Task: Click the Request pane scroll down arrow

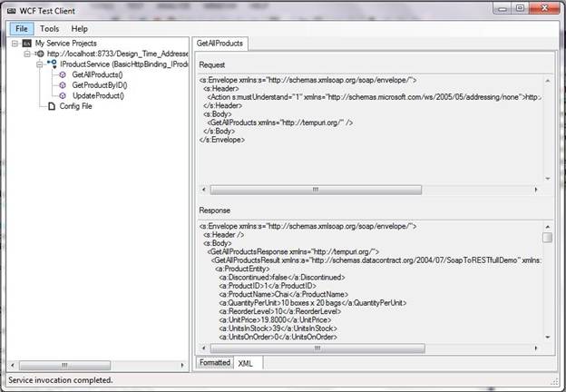Action: coord(548,179)
